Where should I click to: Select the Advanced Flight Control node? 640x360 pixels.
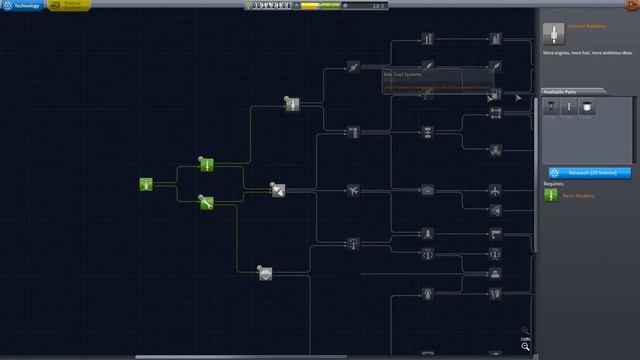427,254
